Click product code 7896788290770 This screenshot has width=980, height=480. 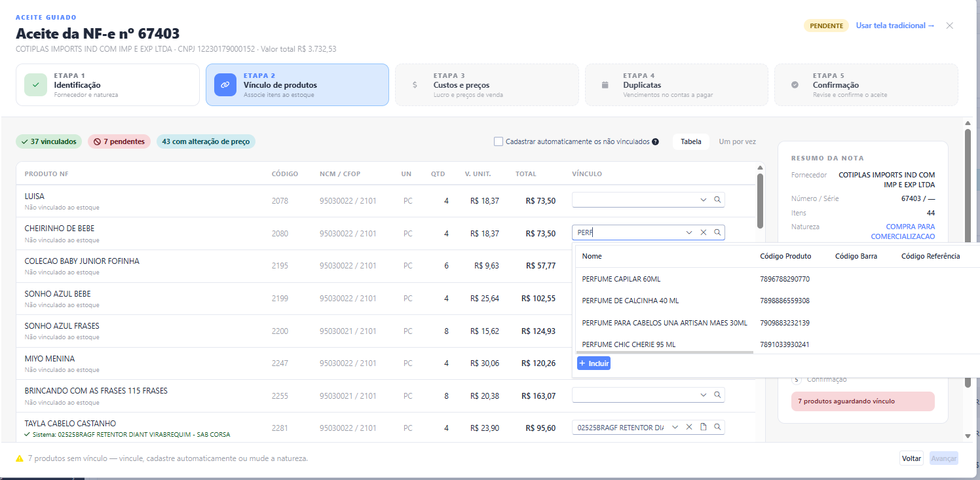click(785, 279)
